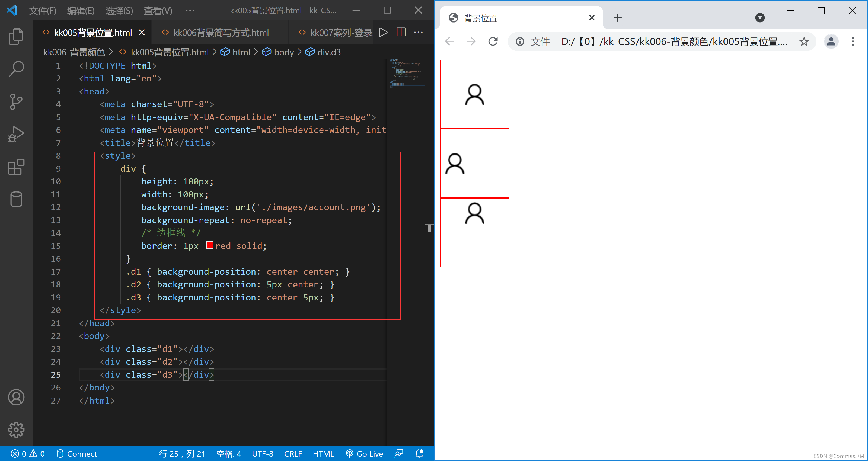Click the VS Code logo icon
Screen dimensions: 868x461
pyautogui.click(x=12, y=11)
